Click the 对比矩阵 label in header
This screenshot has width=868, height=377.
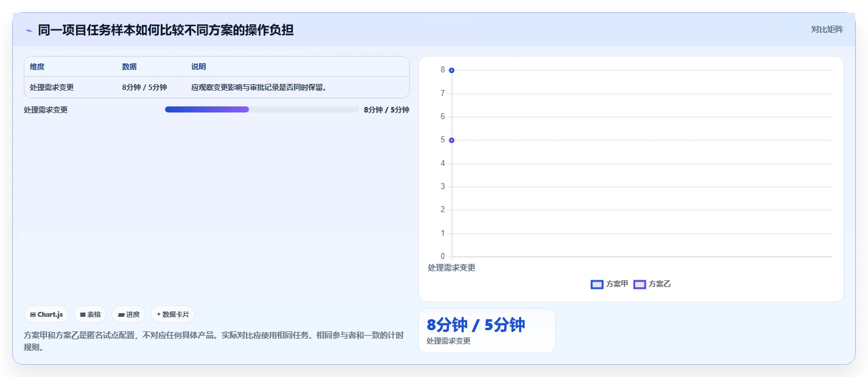click(827, 29)
